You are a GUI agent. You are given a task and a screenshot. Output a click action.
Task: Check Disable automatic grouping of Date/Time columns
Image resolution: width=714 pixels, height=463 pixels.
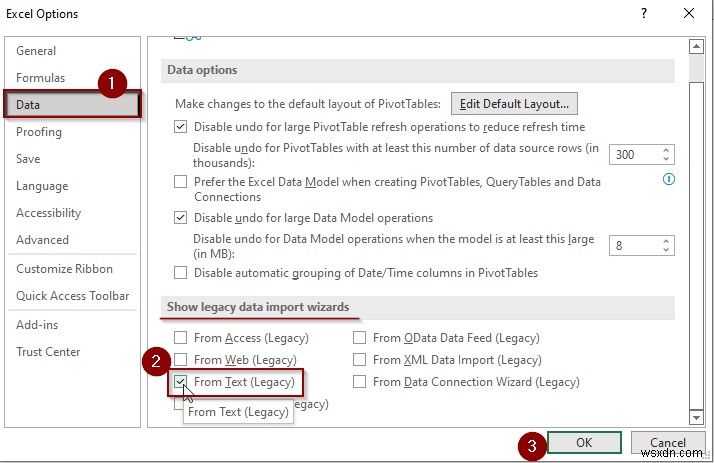[x=181, y=273]
